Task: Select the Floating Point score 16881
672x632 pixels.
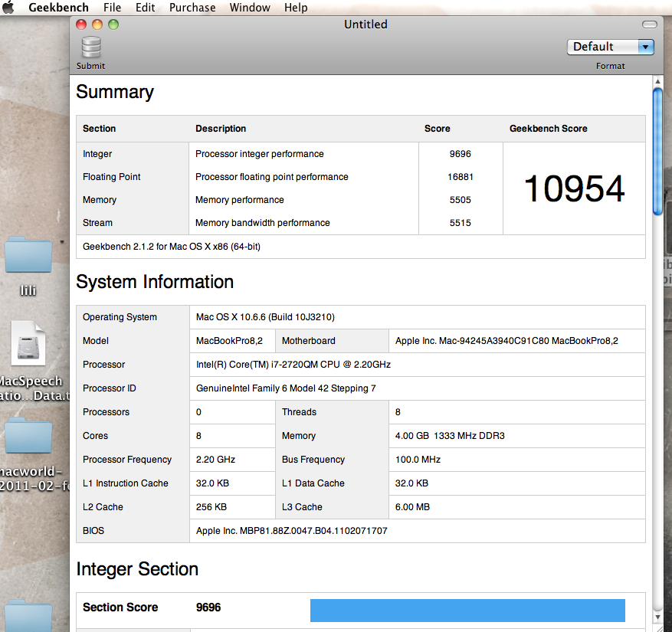Action: [461, 177]
